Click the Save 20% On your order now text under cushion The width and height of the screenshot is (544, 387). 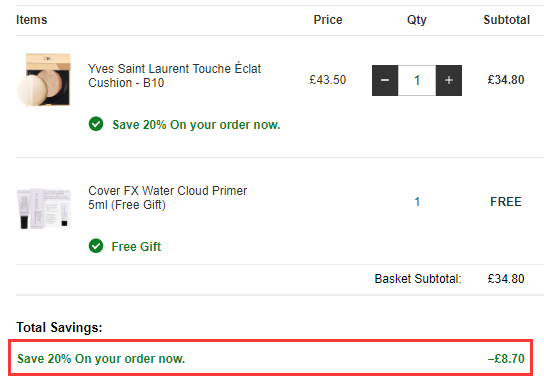pos(196,125)
